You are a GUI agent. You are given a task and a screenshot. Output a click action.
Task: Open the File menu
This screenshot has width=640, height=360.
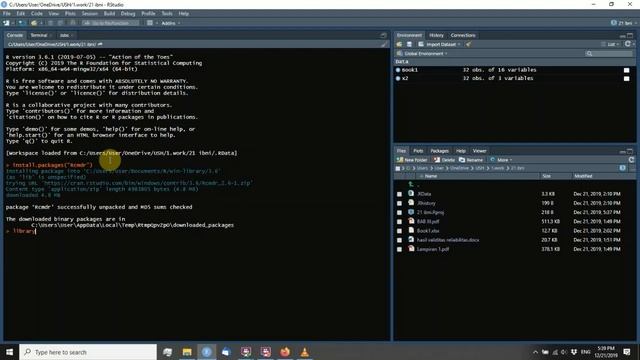(x=7, y=13)
